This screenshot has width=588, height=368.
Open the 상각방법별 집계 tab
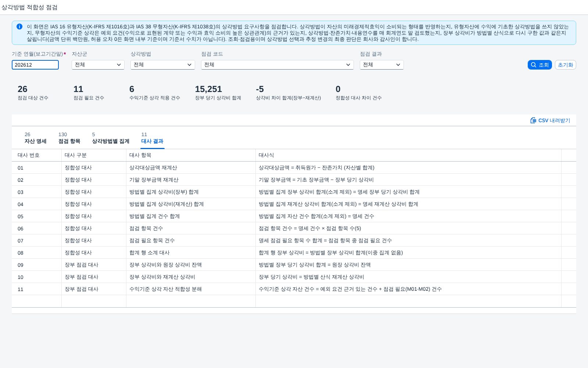[x=111, y=138]
